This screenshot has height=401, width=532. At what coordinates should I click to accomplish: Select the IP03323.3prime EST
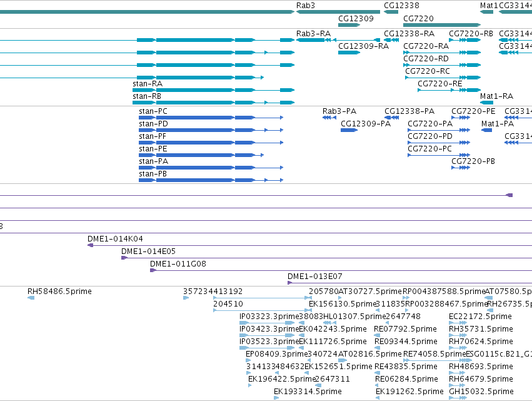coord(267,323)
